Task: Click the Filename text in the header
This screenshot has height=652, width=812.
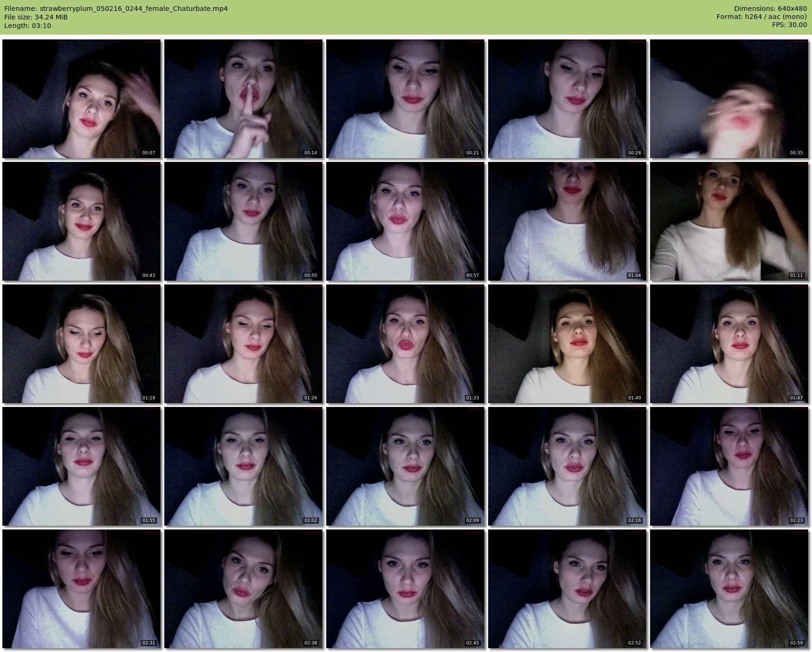Action: (116, 9)
